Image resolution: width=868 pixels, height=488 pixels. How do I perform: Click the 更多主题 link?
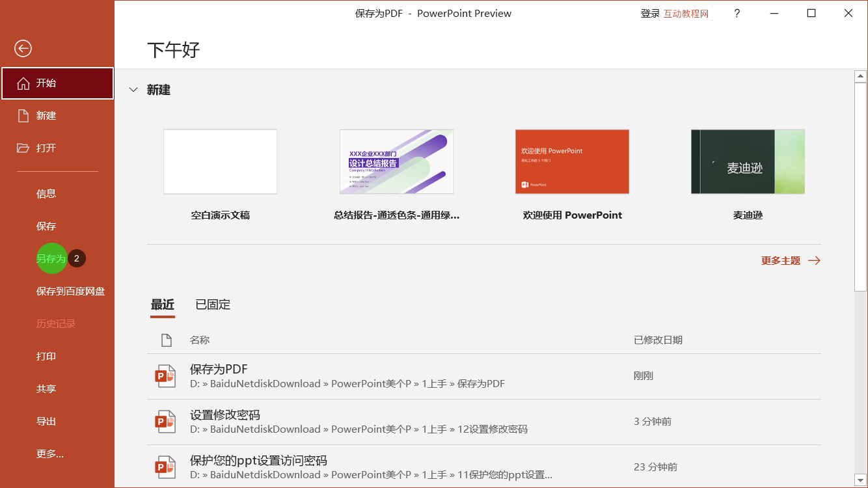(791, 260)
